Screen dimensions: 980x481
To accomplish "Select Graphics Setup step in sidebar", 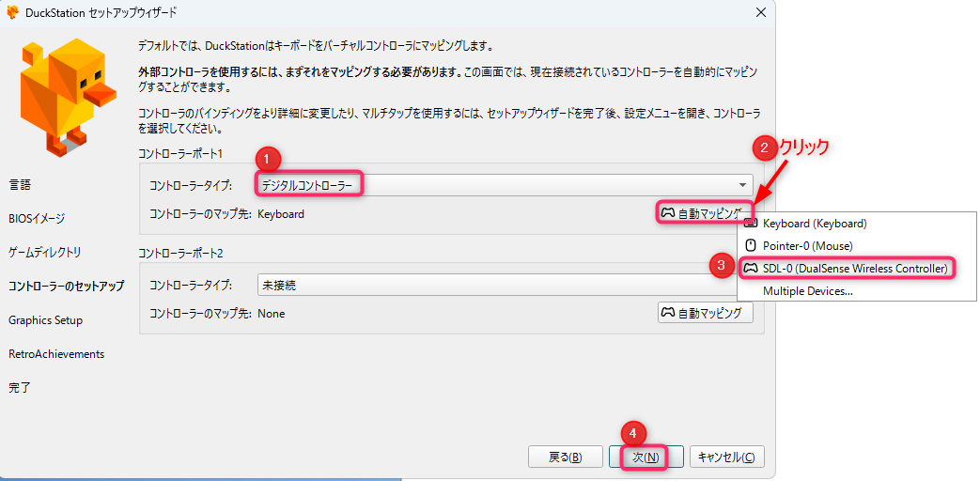I will (x=45, y=320).
